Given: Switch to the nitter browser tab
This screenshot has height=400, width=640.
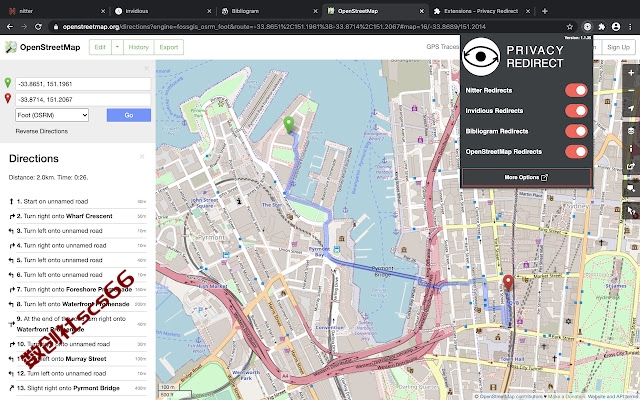Looking at the screenshot, I should pos(57,11).
